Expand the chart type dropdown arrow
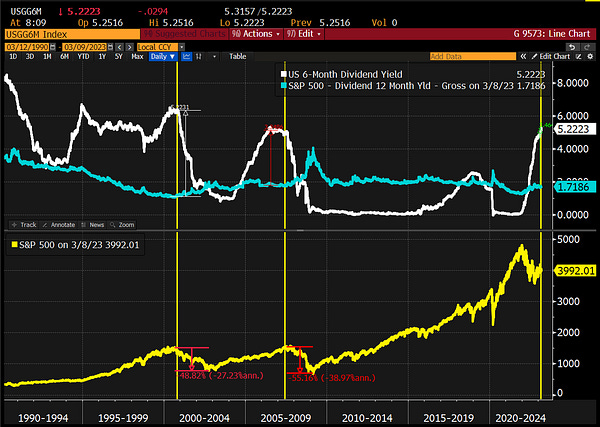This screenshot has height=427, width=600. click(214, 57)
